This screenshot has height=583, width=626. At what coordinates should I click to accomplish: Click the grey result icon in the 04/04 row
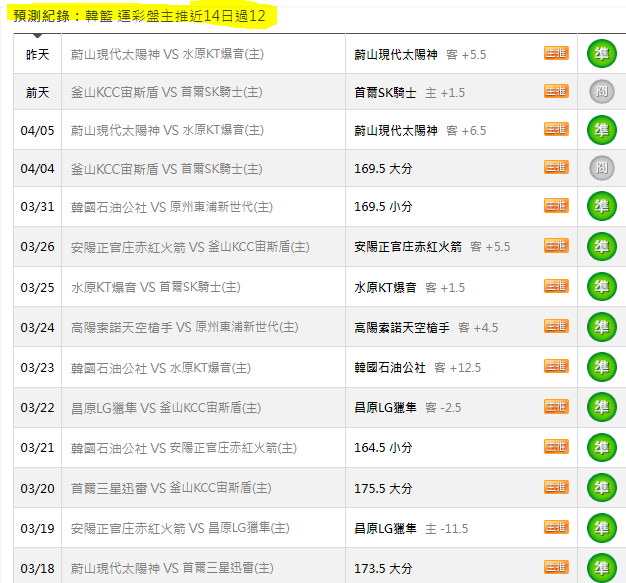(602, 168)
